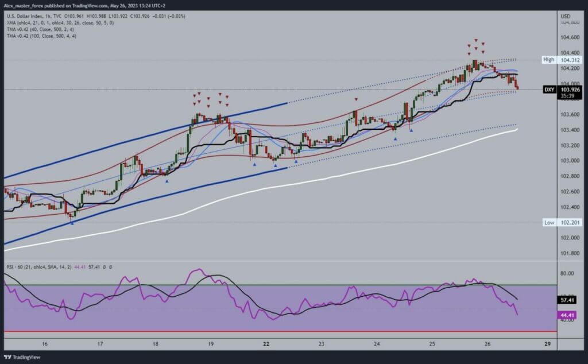Viewport: 588px width, 364px height.
Task: Click the 80.00 RSI scale label
Action: [x=567, y=273]
